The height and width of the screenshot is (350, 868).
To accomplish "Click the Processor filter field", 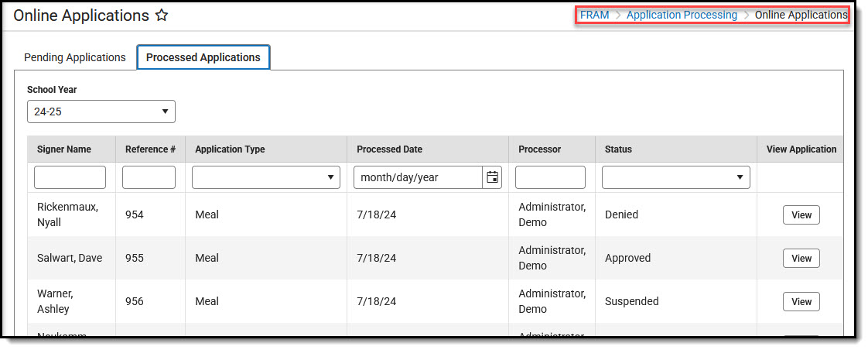I will [x=550, y=177].
